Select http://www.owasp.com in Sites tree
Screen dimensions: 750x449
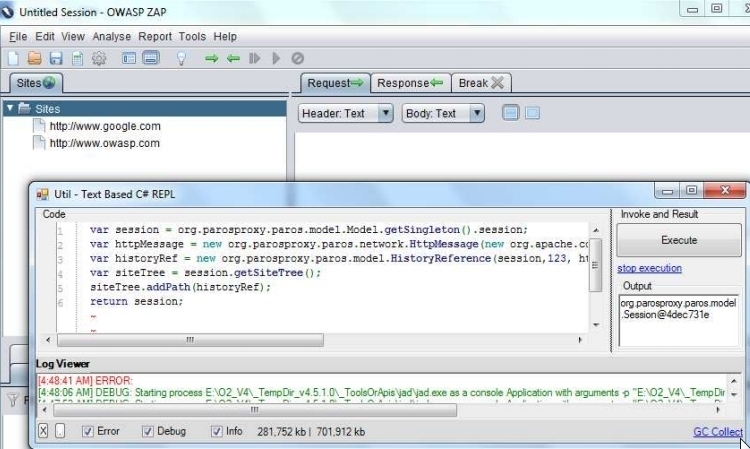(x=104, y=143)
